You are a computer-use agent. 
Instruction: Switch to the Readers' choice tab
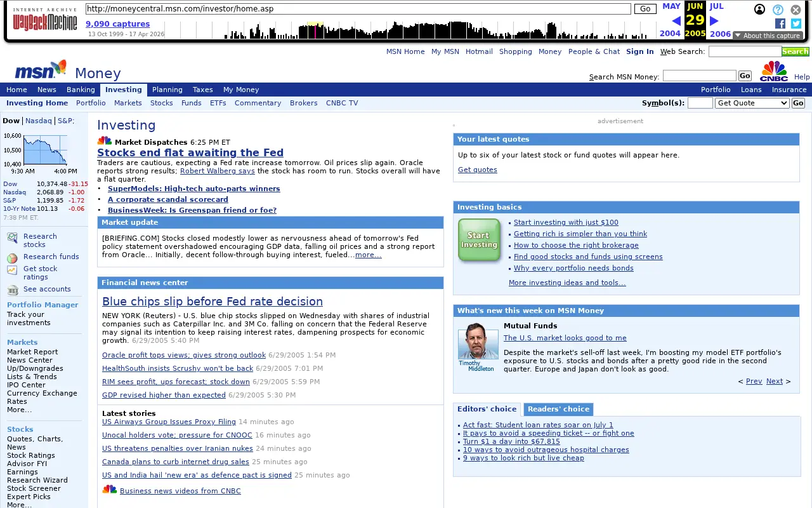[558, 410]
